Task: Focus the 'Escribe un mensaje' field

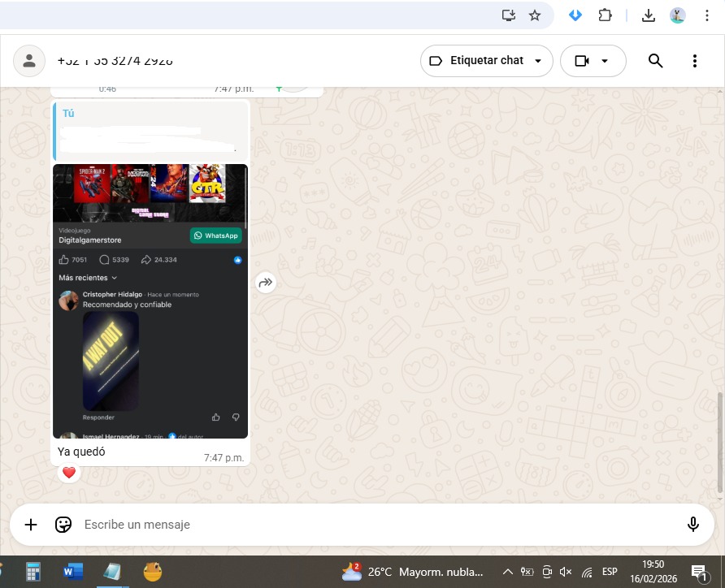Action: (379, 525)
